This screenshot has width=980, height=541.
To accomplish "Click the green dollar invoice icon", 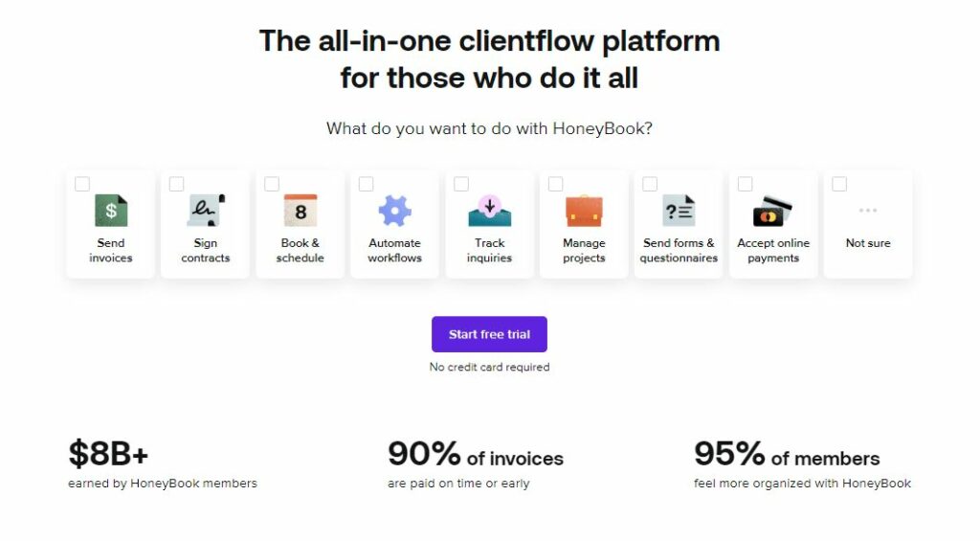I will 111,210.
